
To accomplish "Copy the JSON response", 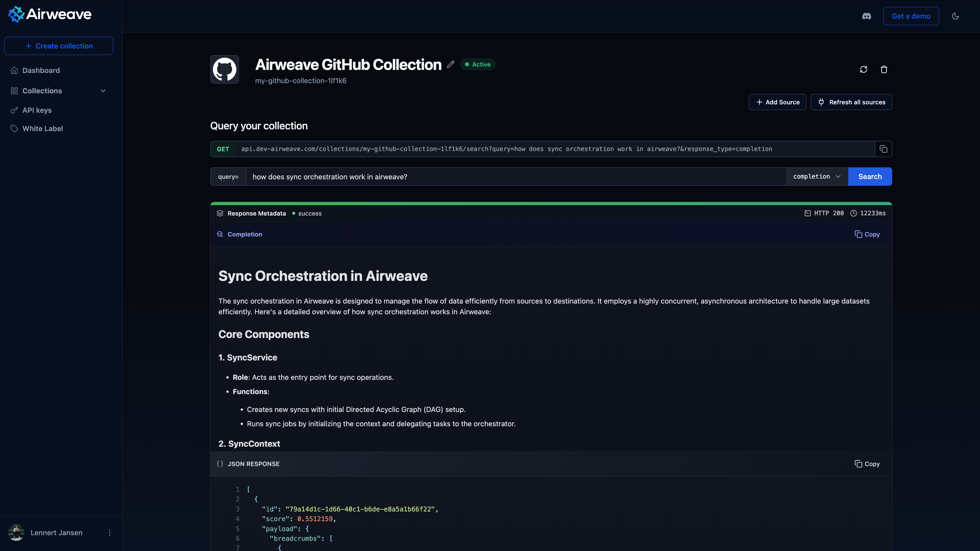I will coord(867,464).
